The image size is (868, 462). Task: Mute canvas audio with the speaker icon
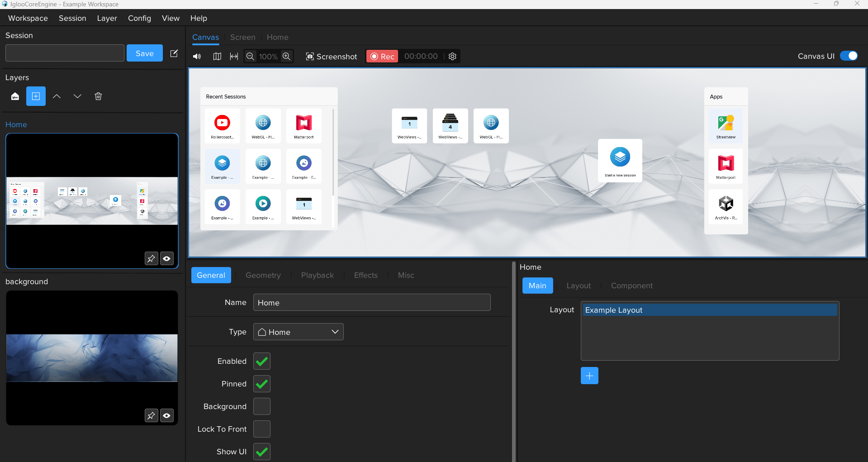(x=197, y=56)
